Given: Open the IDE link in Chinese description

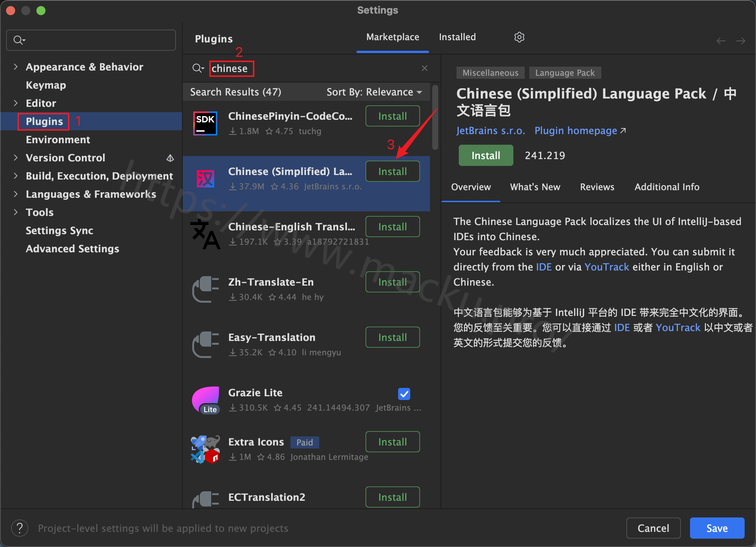Looking at the screenshot, I should click(622, 328).
